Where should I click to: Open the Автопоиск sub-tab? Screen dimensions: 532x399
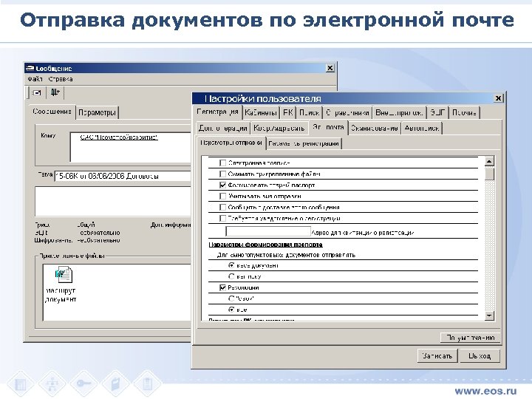pos(422,129)
